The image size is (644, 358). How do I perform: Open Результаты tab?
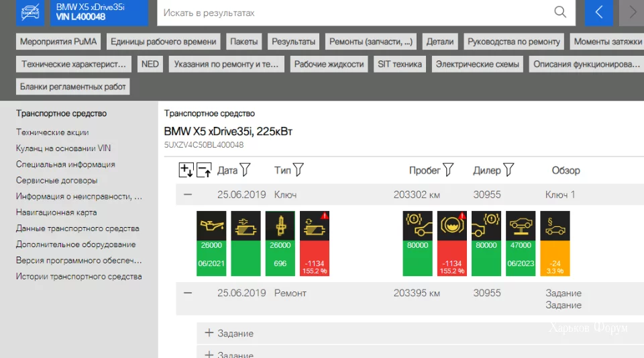(294, 42)
